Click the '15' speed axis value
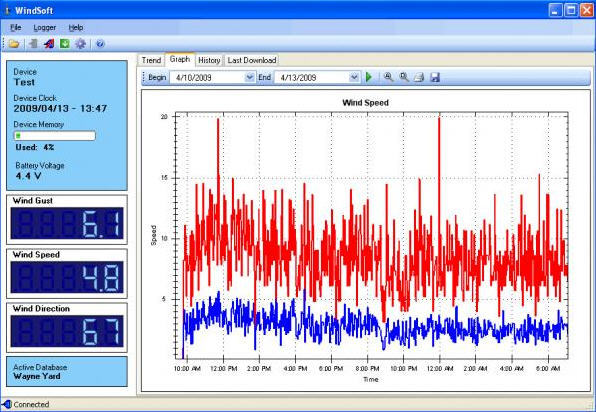The image size is (596, 412). pyautogui.click(x=164, y=178)
